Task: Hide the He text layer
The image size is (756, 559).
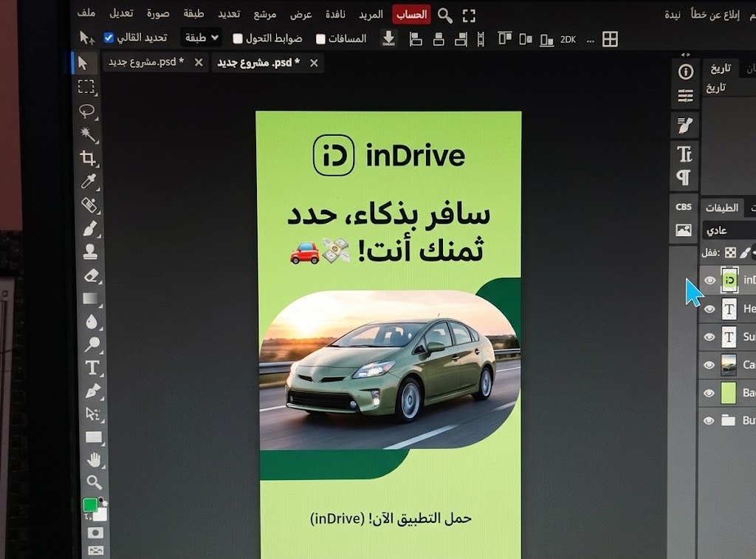Action: (x=709, y=309)
